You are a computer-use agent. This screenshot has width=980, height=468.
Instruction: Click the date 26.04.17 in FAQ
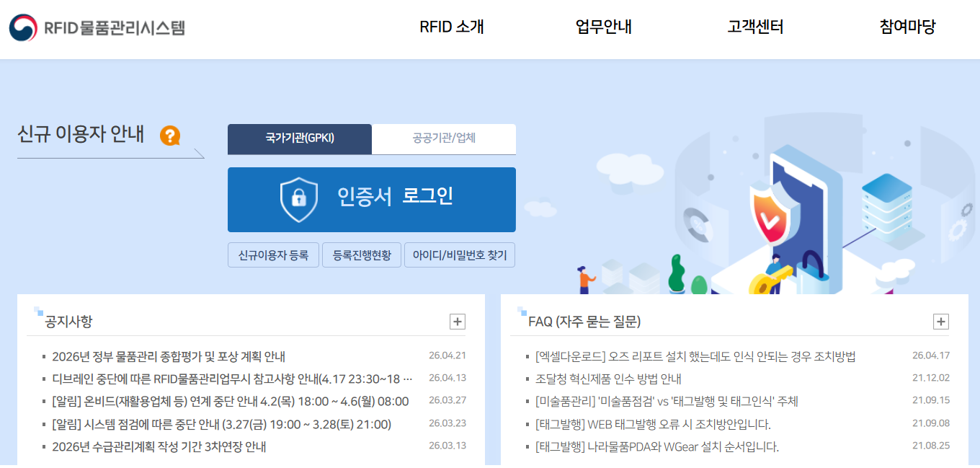[931, 356]
